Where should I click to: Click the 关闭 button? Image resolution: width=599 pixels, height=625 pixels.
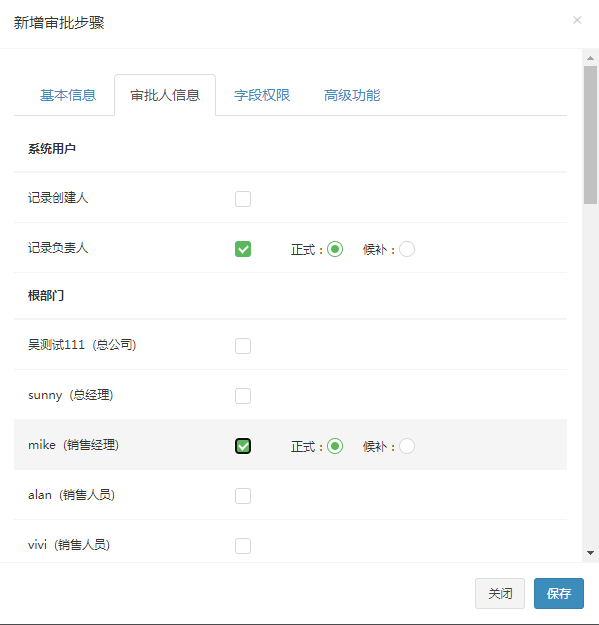point(500,594)
